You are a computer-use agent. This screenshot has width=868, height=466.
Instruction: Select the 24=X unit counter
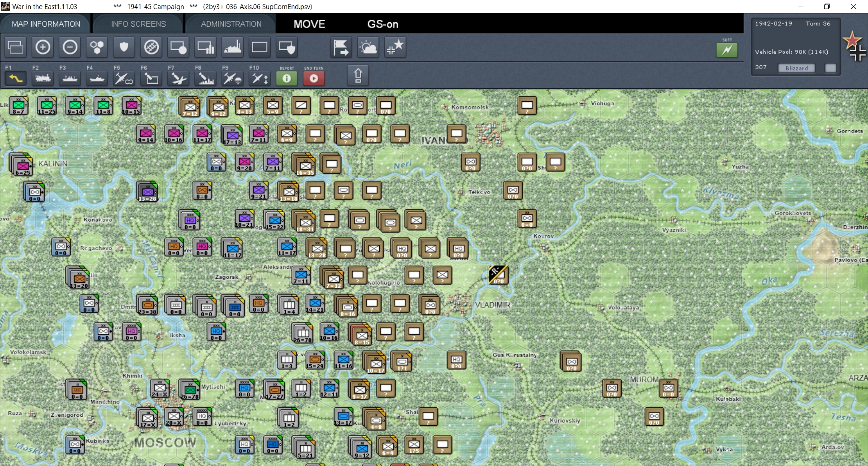[160, 389]
